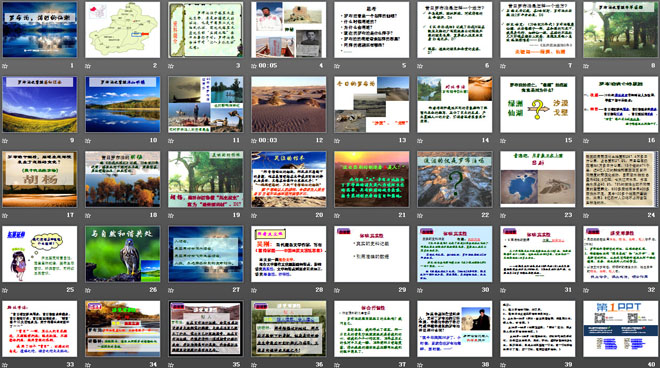Image resolution: width=660 pixels, height=368 pixels.
Task: Select slide 25 thumbnail with cartoon girl
Action: (40, 254)
